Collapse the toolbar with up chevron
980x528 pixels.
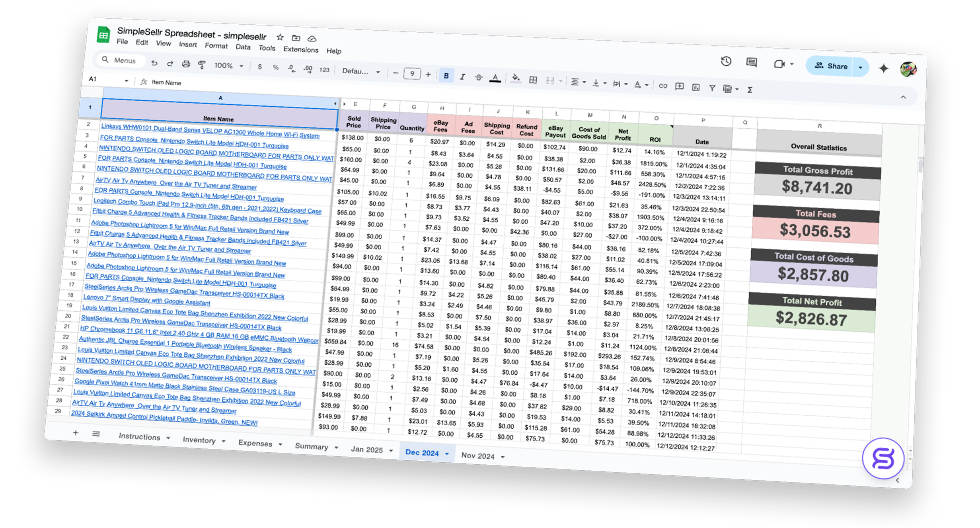pos(903,97)
